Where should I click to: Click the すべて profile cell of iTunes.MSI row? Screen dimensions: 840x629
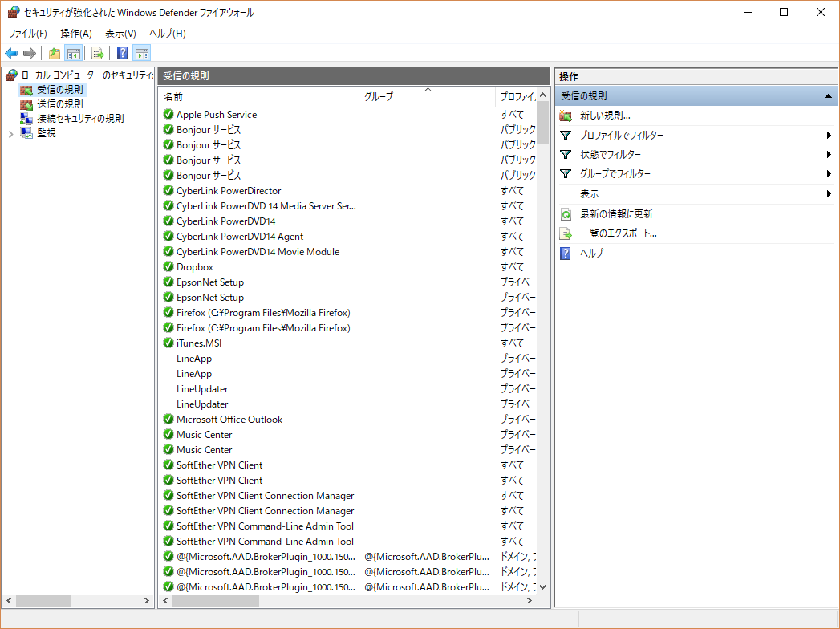click(512, 343)
